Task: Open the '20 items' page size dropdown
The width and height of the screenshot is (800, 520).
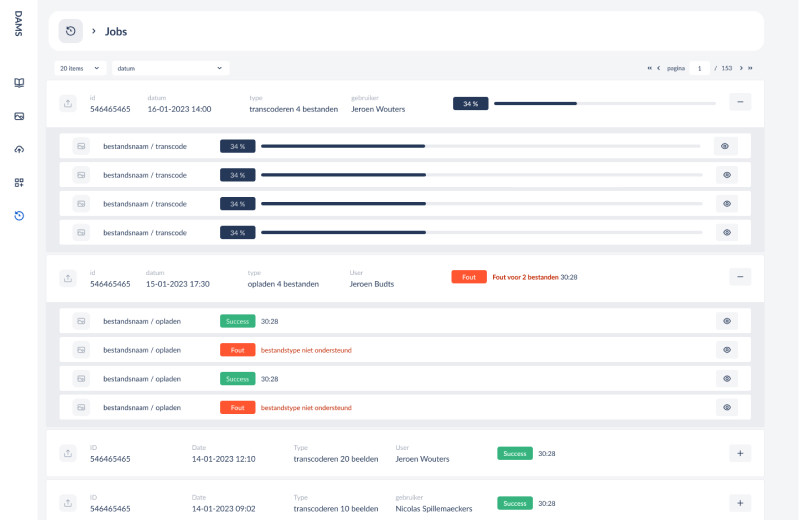Action: pyautogui.click(x=80, y=68)
